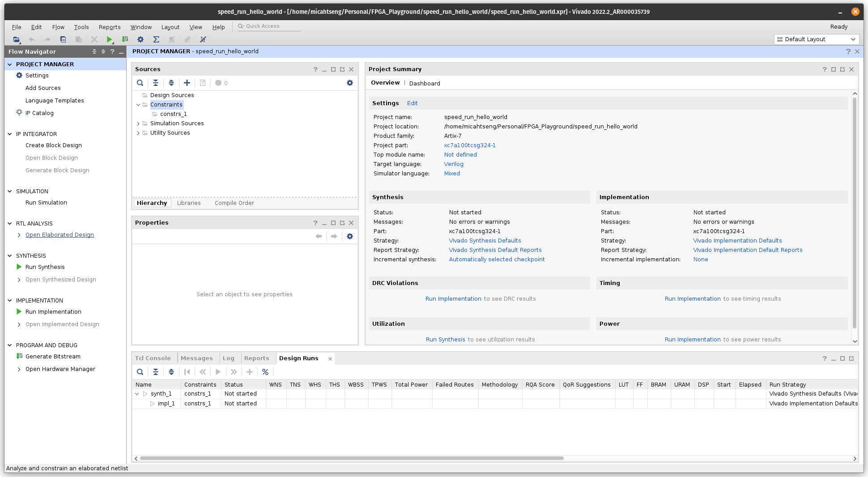The height and width of the screenshot is (477, 868).
Task: Click the percent icon in Design Runs toolbar
Action: tap(265, 372)
